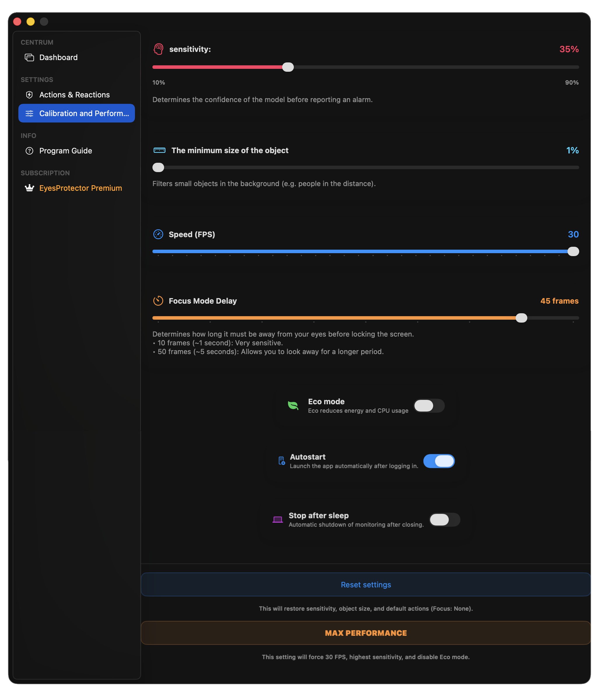Activate MAX PERFORMANCE mode
599x700 pixels.
tap(366, 633)
